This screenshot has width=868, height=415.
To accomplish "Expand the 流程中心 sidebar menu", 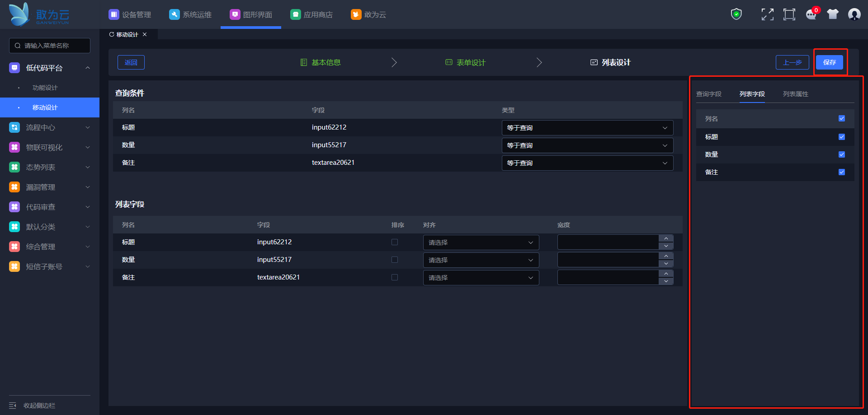I will point(50,127).
